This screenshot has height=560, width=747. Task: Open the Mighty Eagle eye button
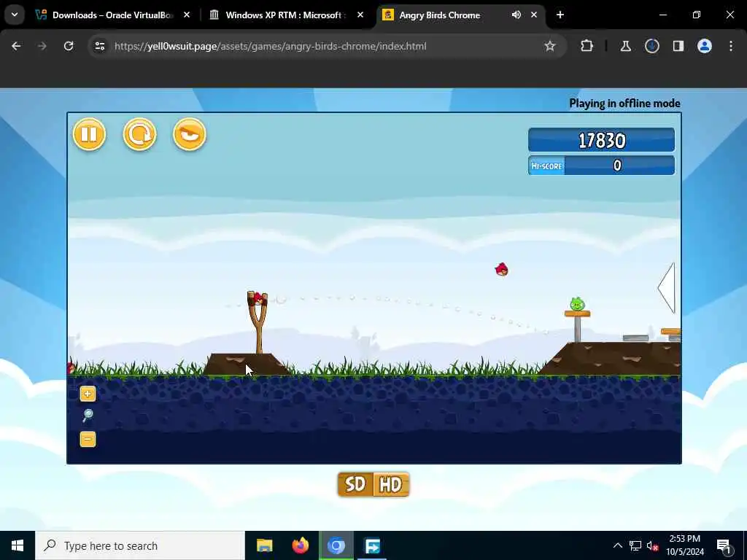pyautogui.click(x=190, y=134)
